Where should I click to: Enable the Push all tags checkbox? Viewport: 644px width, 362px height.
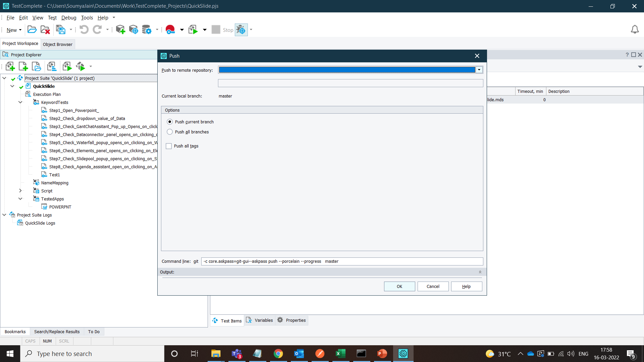(x=169, y=146)
